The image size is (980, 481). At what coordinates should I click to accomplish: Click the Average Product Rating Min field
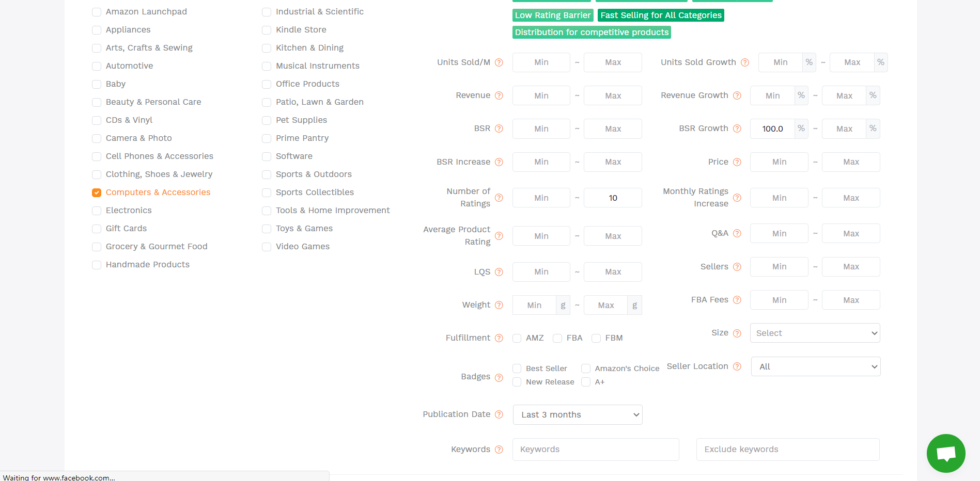(x=541, y=236)
